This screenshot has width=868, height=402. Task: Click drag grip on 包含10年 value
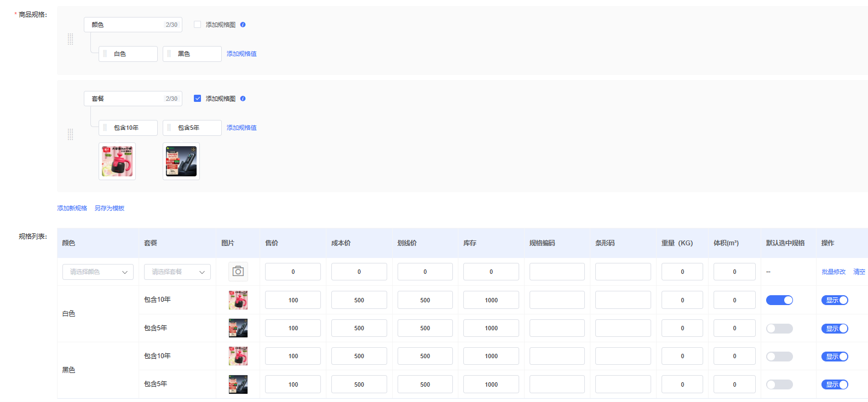pos(105,128)
